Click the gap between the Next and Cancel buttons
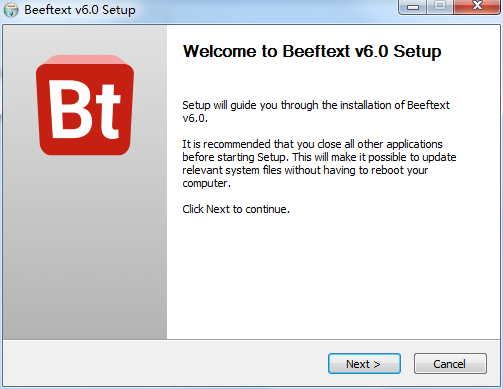 [407, 364]
